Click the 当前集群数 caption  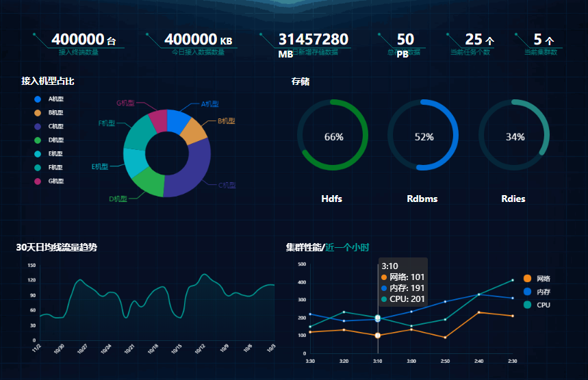[x=540, y=52]
